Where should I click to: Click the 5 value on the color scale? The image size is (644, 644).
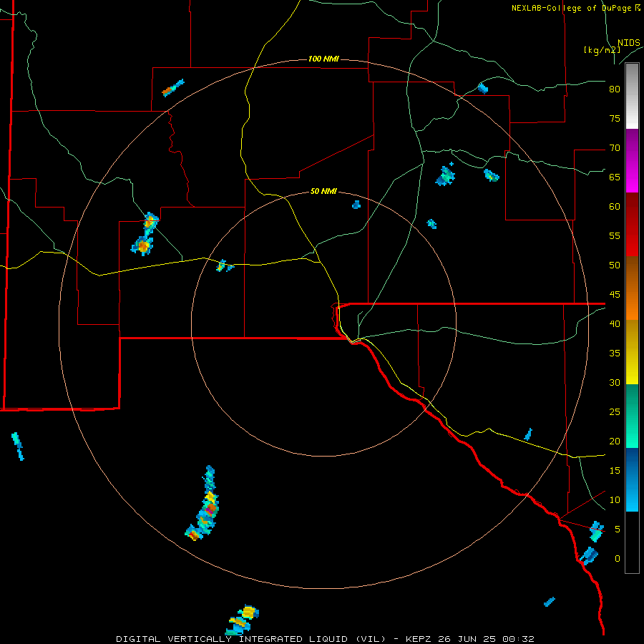pyautogui.click(x=618, y=529)
